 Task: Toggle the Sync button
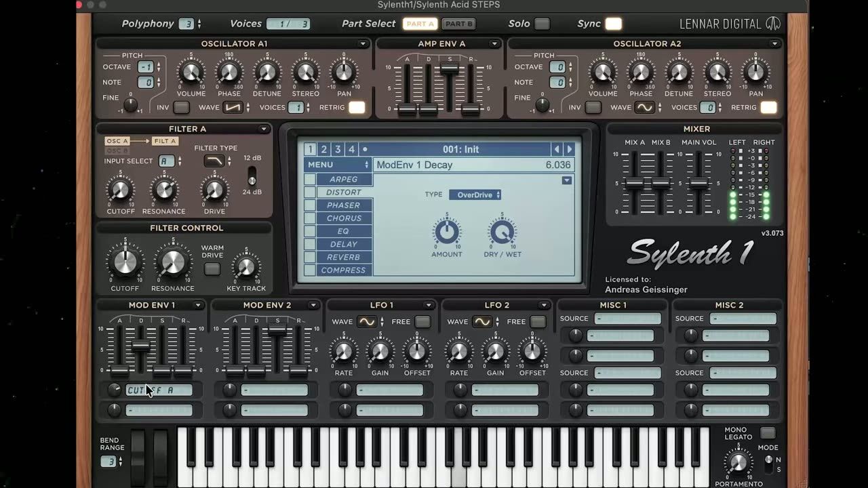(613, 24)
